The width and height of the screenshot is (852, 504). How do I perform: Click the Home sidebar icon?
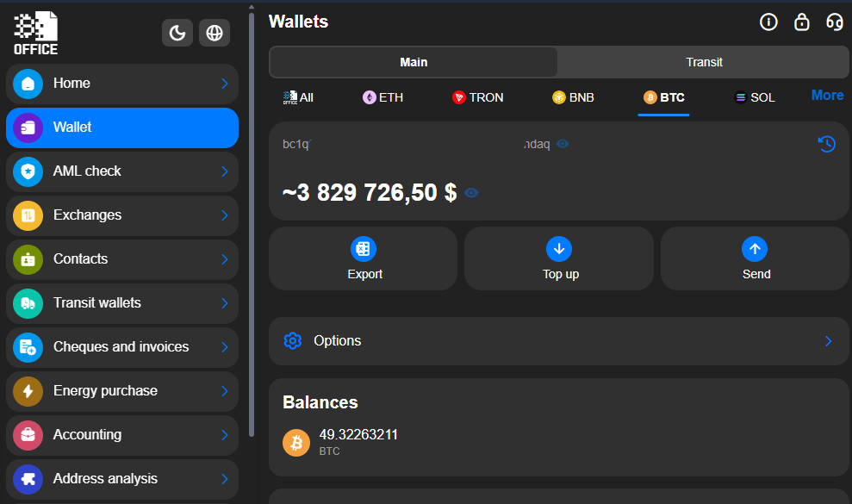(x=28, y=84)
